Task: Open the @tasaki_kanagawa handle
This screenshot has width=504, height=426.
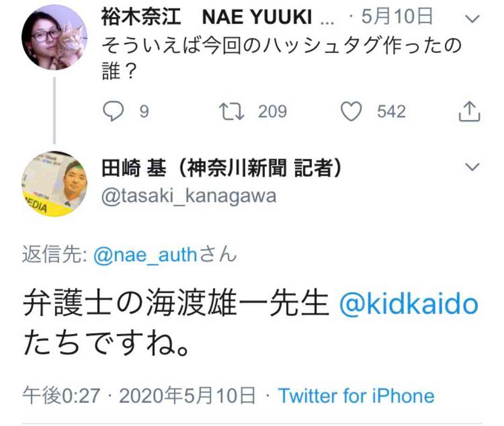Action: [189, 196]
